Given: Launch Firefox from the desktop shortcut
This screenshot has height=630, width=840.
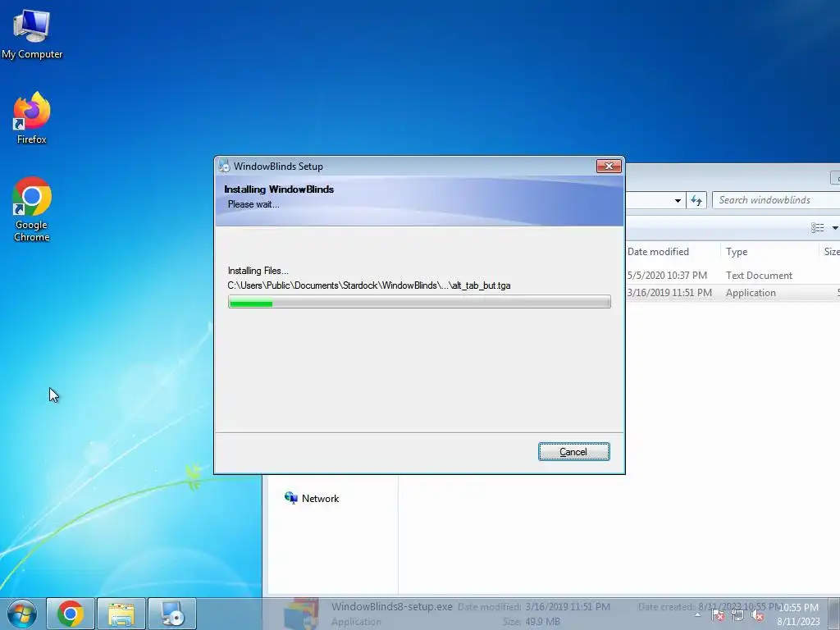Looking at the screenshot, I should 32,118.
